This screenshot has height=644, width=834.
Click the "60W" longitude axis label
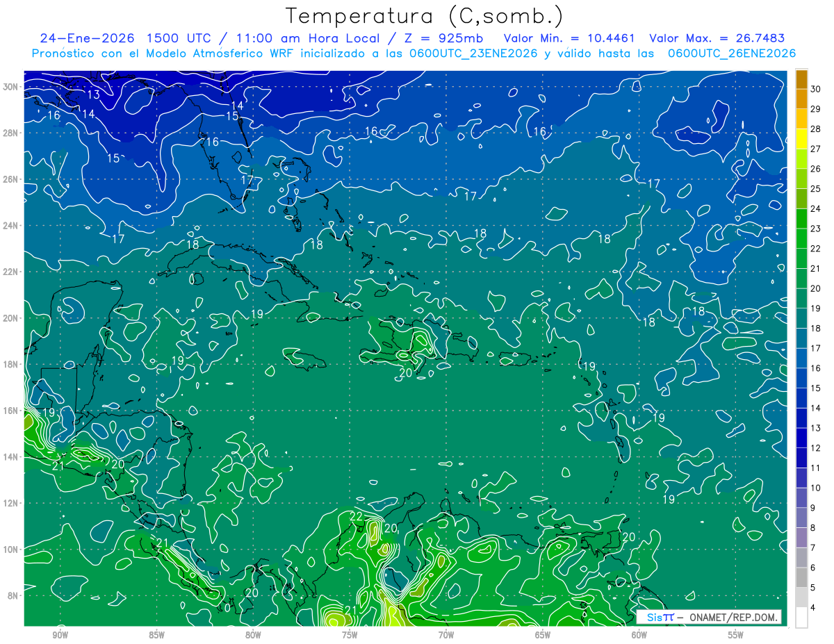(639, 635)
